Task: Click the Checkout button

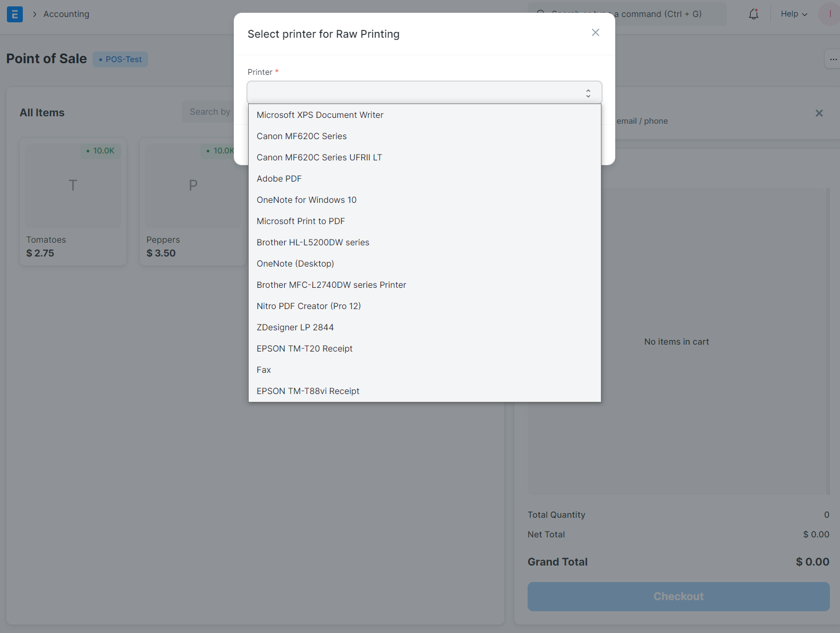Action: pyautogui.click(x=678, y=596)
